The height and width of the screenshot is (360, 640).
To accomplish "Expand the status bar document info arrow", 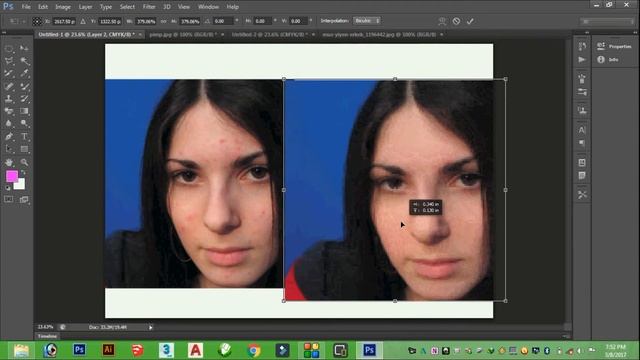I will [151, 327].
